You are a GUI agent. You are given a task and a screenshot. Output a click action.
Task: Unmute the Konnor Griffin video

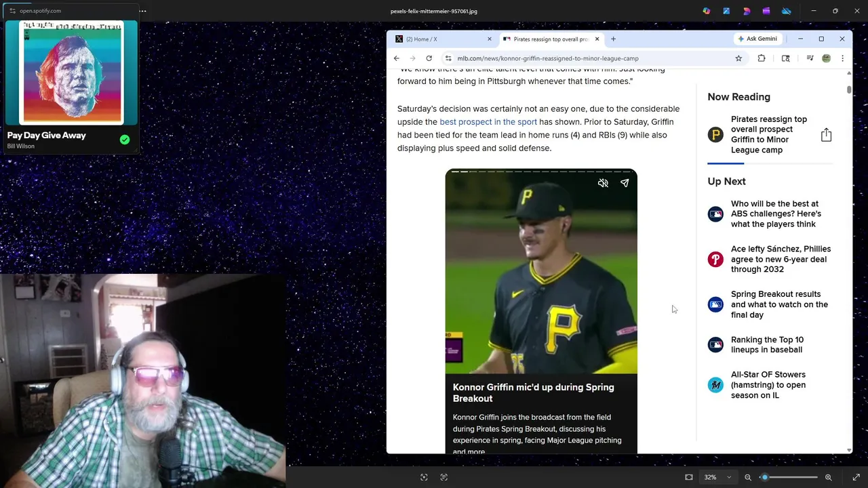point(603,183)
